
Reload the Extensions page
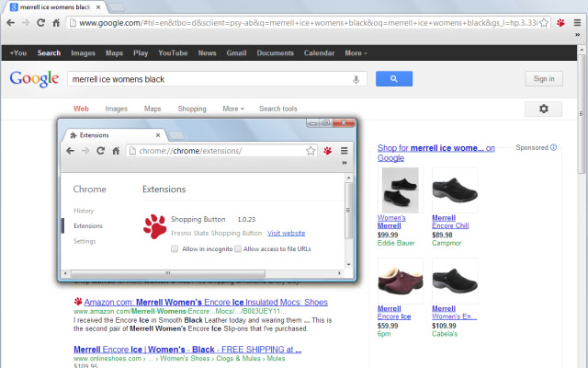(100, 151)
